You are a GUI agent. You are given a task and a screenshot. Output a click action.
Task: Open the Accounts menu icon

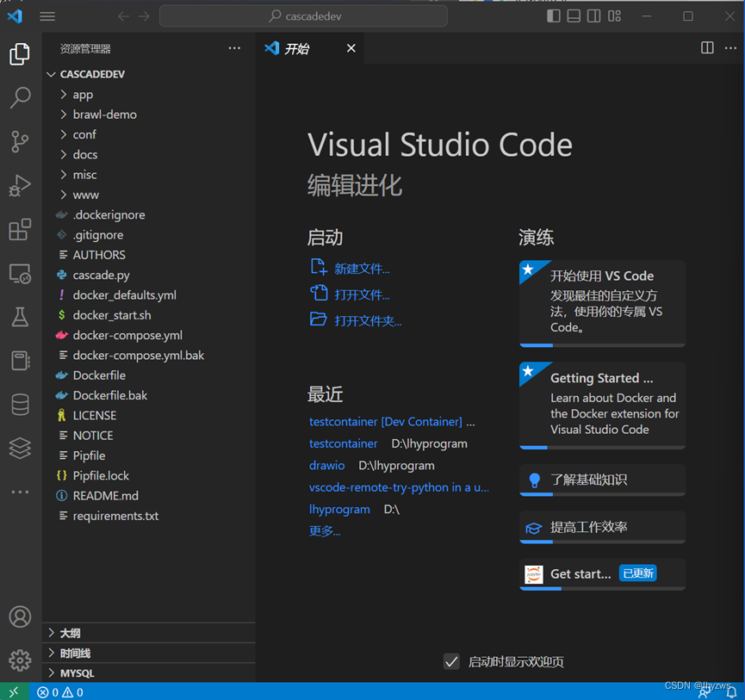click(20, 616)
